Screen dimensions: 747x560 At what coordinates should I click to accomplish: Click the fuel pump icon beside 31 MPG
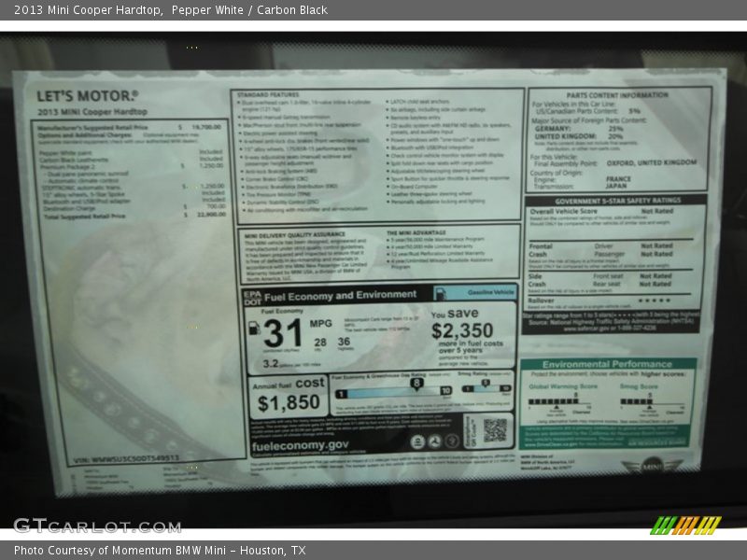(x=254, y=329)
